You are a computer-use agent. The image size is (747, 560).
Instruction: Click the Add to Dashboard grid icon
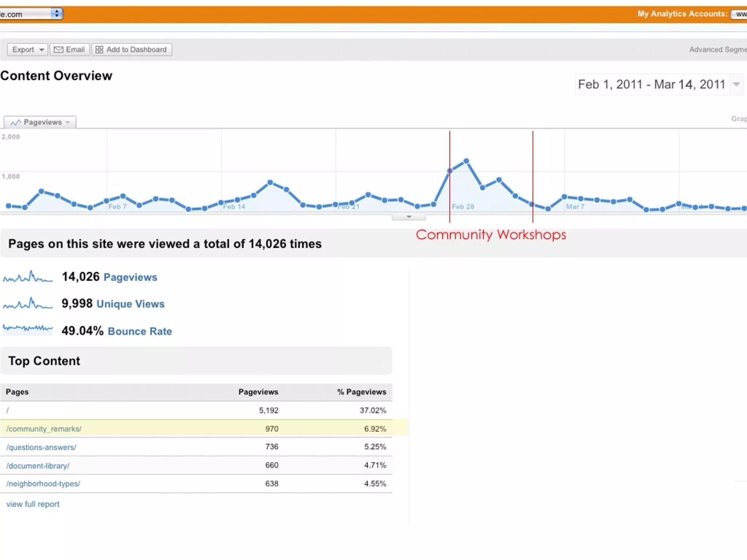[99, 50]
